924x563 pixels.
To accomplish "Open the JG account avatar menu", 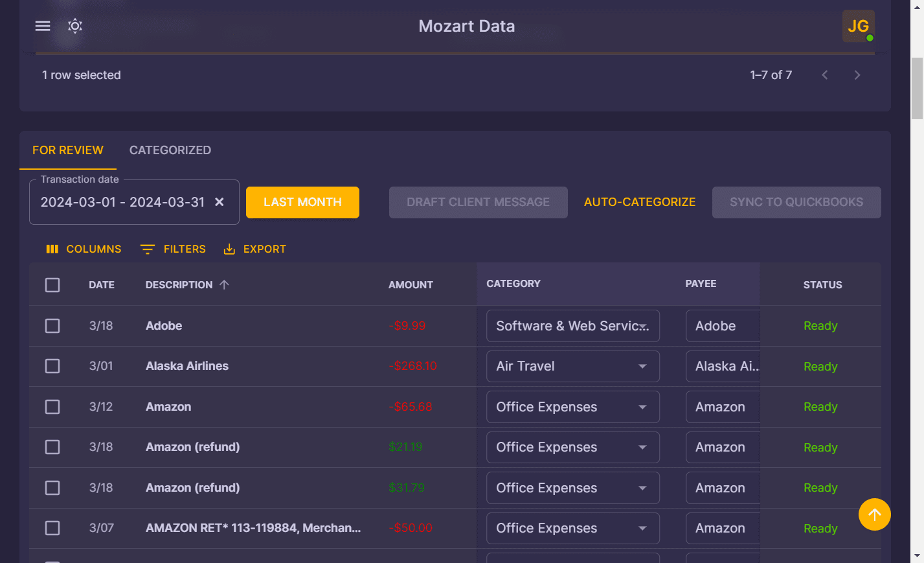I will pyautogui.click(x=858, y=26).
